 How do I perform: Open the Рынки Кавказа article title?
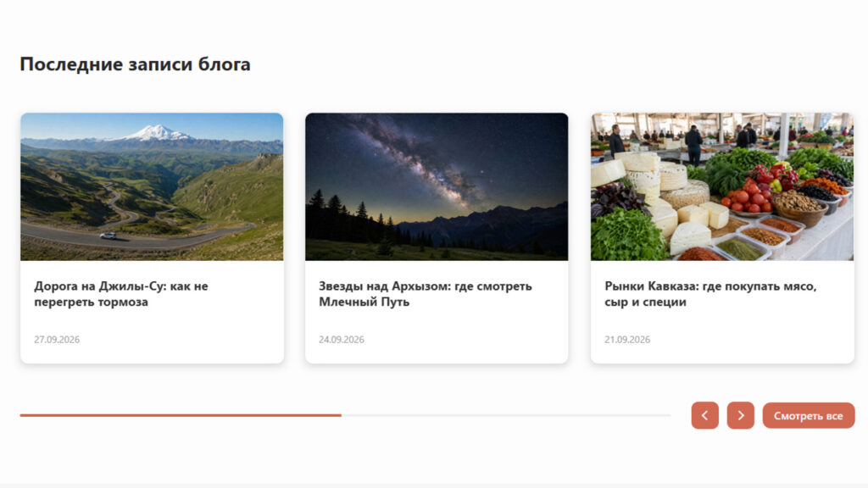coord(710,294)
